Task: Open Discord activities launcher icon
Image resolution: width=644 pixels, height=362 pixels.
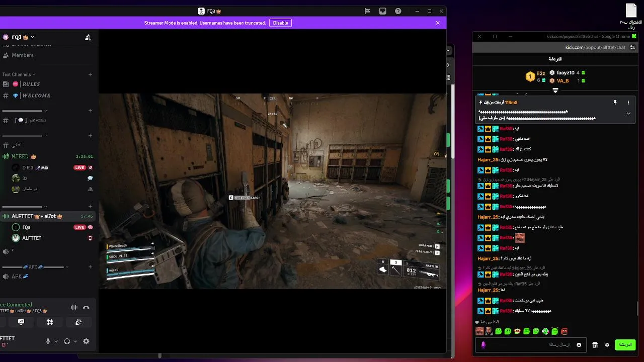Action: [x=50, y=322]
